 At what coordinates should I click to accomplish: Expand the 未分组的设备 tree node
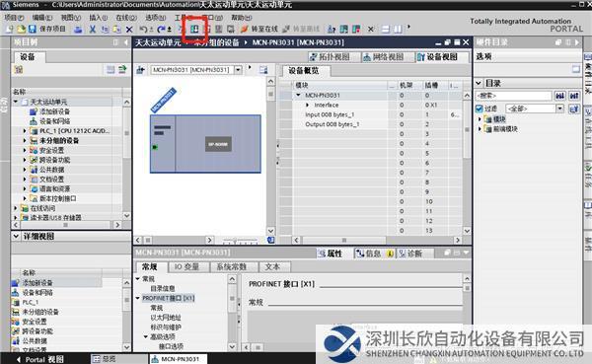pyautogui.click(x=25, y=140)
